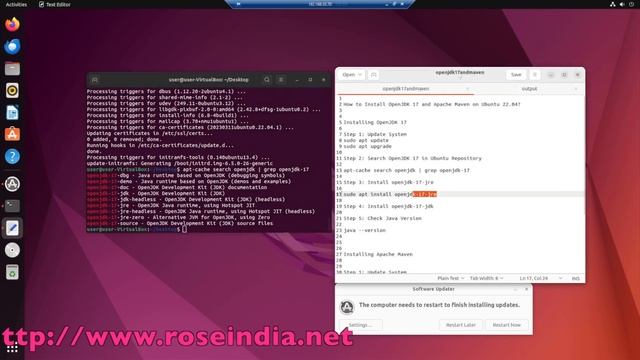Open Ln 17, Col 24 position dropdown
The width and height of the screenshot is (640, 360).
[x=540, y=278]
